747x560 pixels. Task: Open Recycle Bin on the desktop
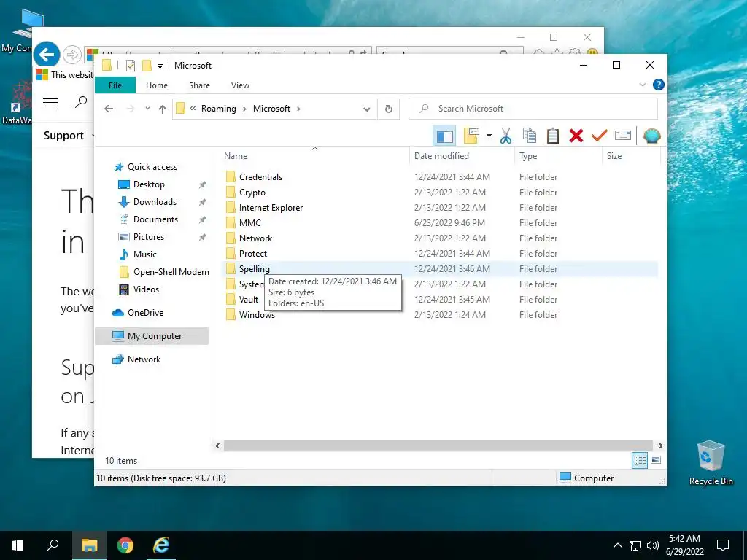coord(711,463)
